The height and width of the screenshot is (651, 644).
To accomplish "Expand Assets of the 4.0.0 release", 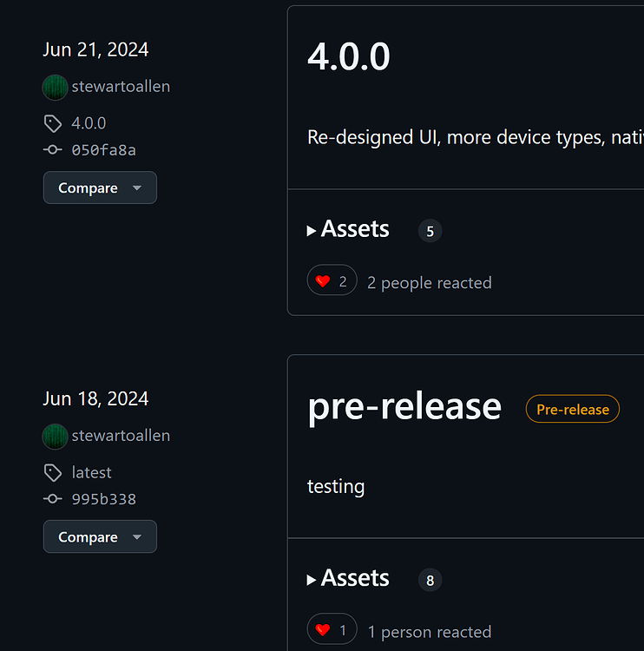I will (x=348, y=229).
